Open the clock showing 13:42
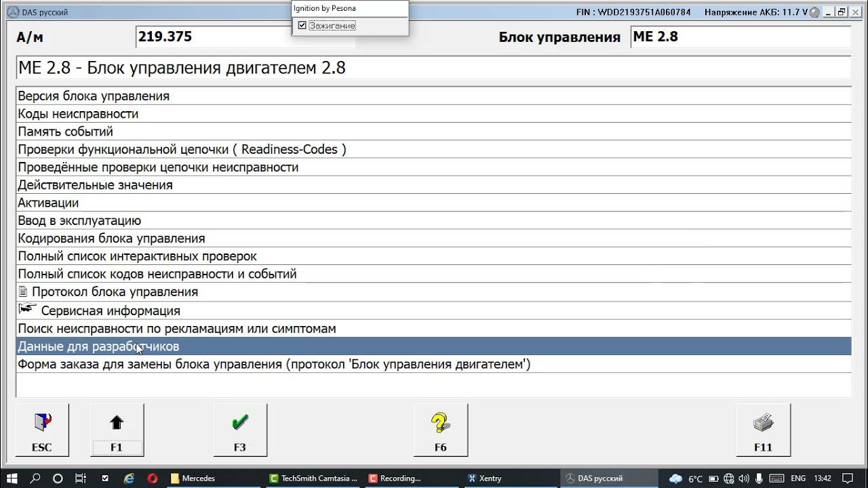This screenshot has width=868, height=488. point(822,478)
